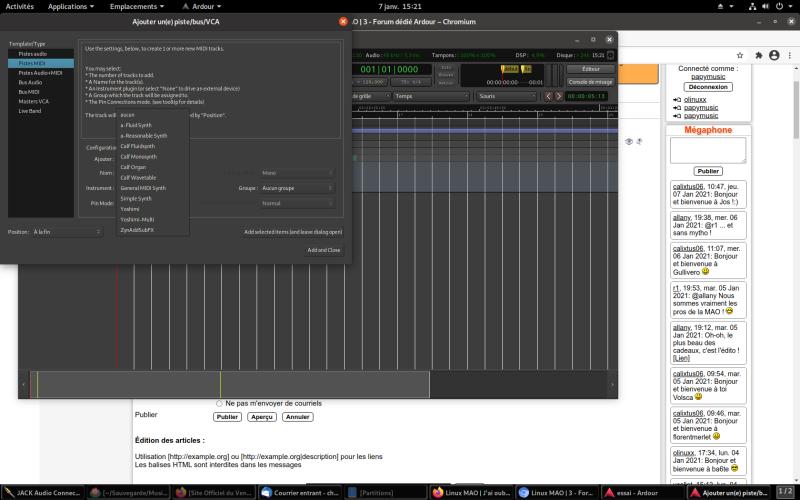800x500 pixels.
Task: Open the network icon in the system tray
Action: point(752,7)
